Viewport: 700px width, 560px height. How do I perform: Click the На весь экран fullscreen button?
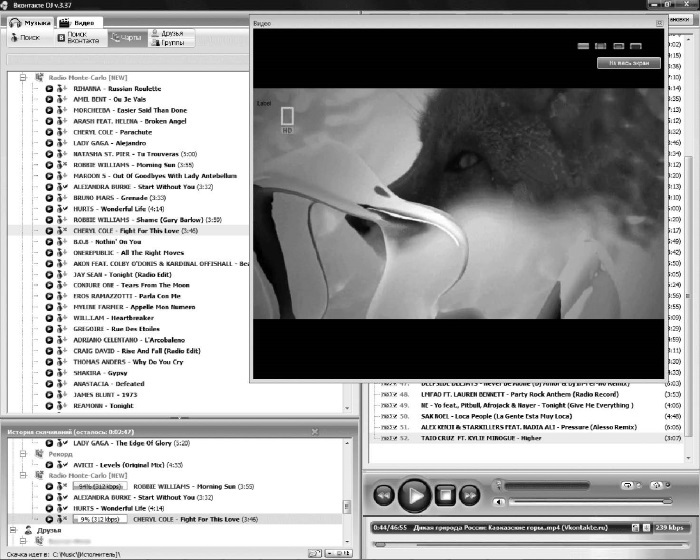click(x=629, y=63)
